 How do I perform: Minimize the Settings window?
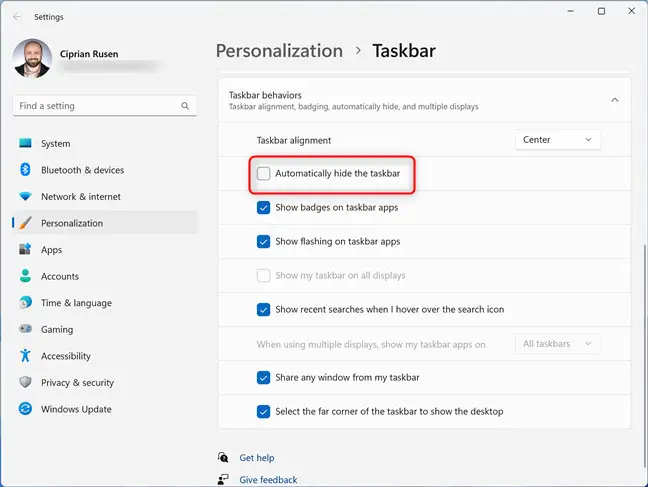pos(571,11)
